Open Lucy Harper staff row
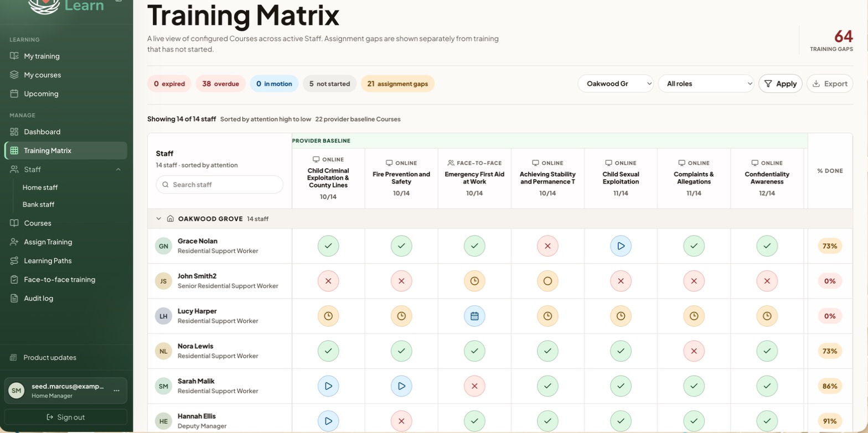 [x=219, y=316]
